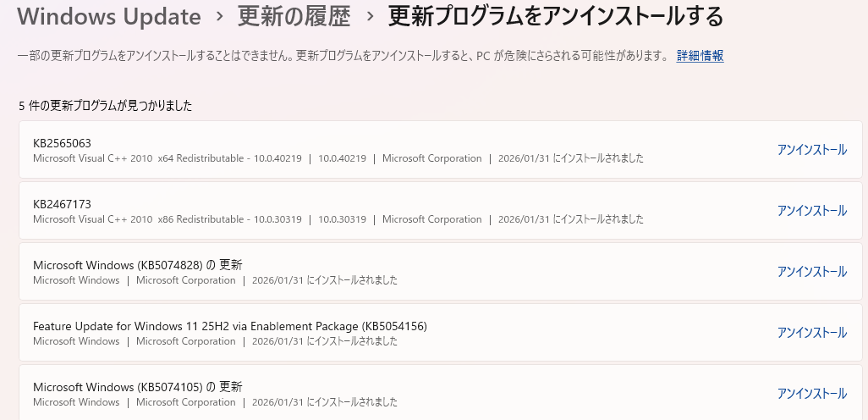Click the 更新プログラムをアンインストールする page heading
The image size is (868, 420).
(x=556, y=16)
